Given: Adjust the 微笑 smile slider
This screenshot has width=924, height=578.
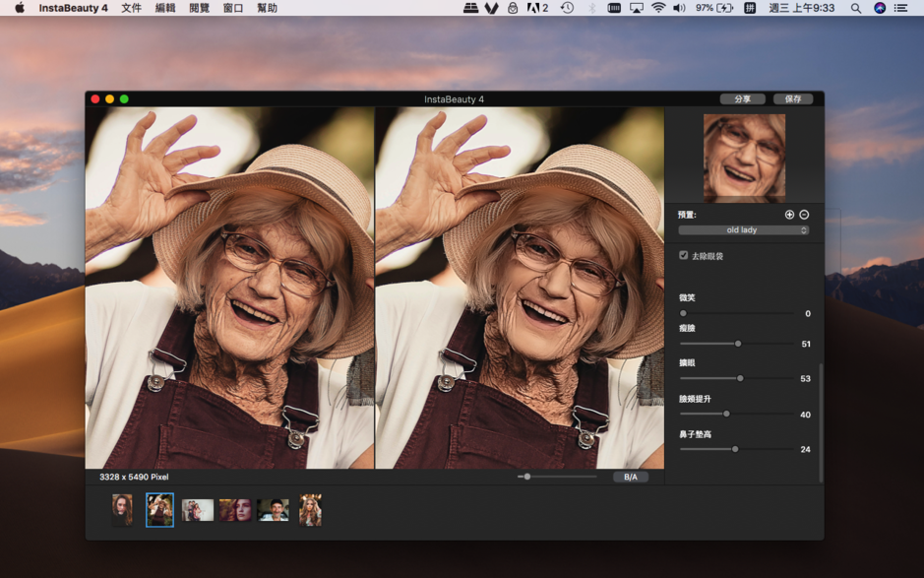Looking at the screenshot, I should click(683, 313).
